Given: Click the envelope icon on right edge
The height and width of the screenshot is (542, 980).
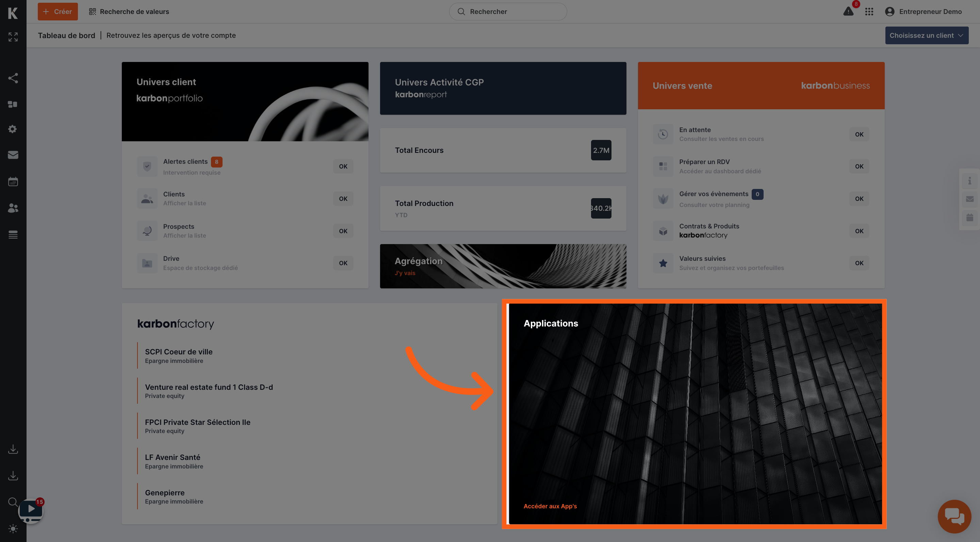Looking at the screenshot, I should click(x=970, y=199).
